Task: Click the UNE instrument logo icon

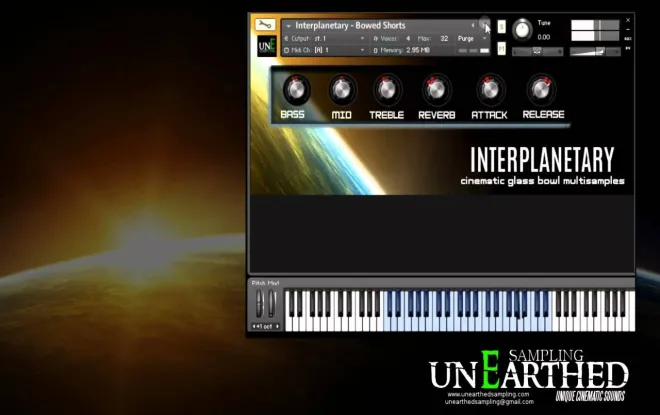Action: click(x=267, y=45)
